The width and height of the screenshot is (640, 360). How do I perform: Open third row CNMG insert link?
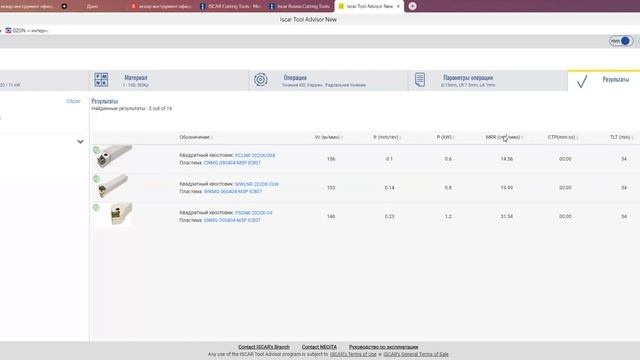pos(232,220)
